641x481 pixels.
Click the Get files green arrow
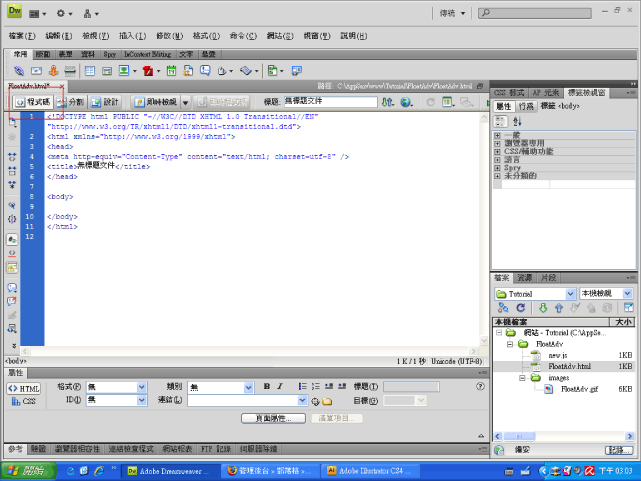tap(543, 308)
